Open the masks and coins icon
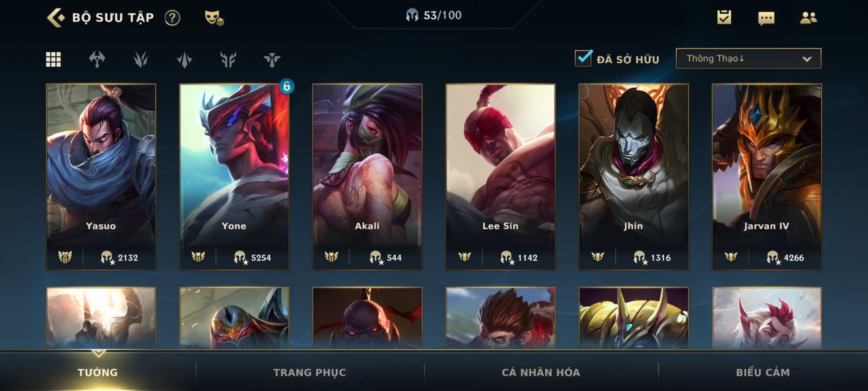Viewport: 868px width, 391px height. 214,18
